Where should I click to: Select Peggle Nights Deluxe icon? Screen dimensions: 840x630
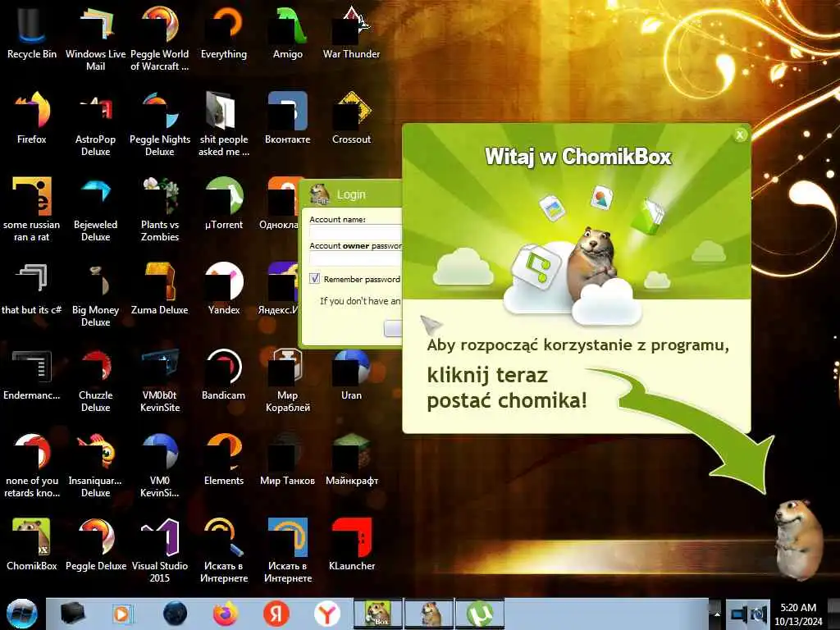[160, 123]
